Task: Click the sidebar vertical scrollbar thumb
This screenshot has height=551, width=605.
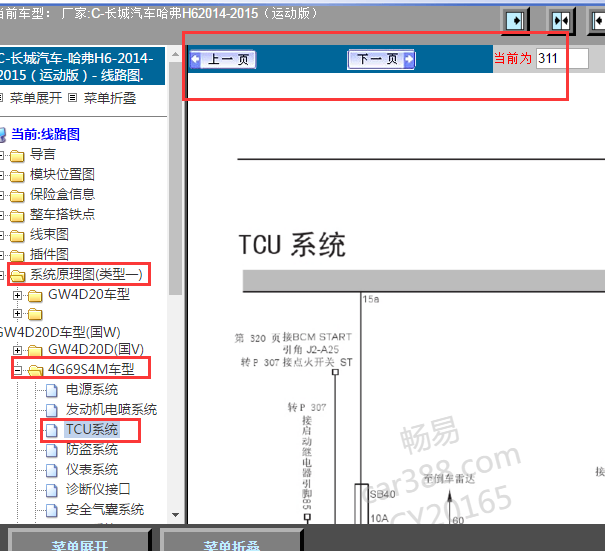Action: click(x=176, y=178)
